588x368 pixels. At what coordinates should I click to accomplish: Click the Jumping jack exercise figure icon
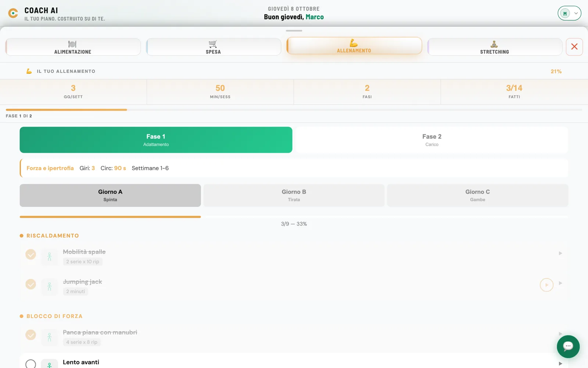[x=50, y=286]
